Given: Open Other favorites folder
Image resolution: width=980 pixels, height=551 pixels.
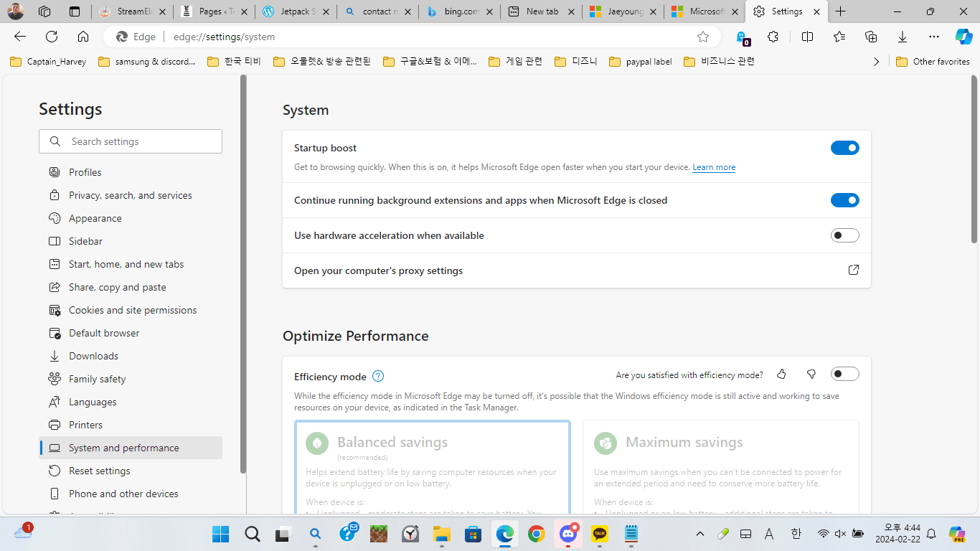Looking at the screenshot, I should [x=933, y=62].
